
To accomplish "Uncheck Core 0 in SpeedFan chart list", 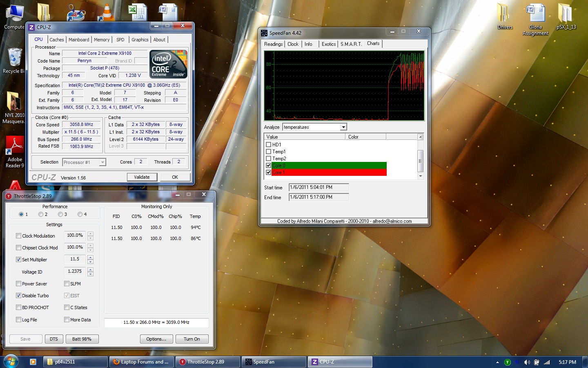I will coord(268,165).
